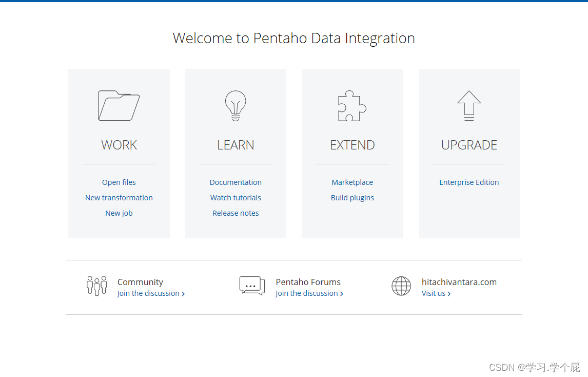Open the Enterprise Edition link
This screenshot has width=588, height=377.
point(469,182)
